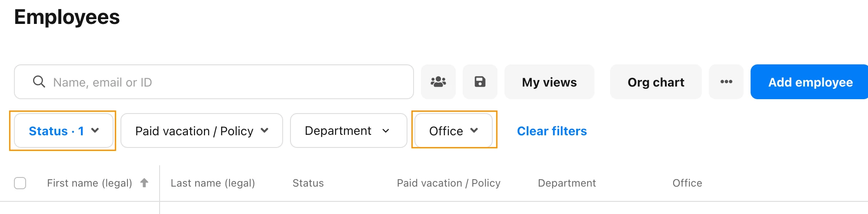
Task: Open My views
Action: pos(549,82)
